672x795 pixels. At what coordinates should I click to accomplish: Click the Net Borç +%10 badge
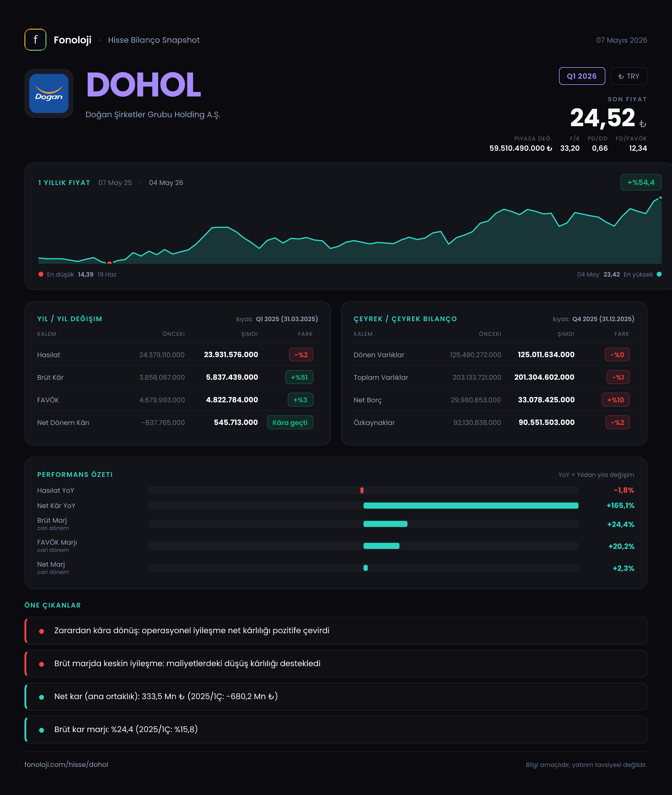click(615, 400)
